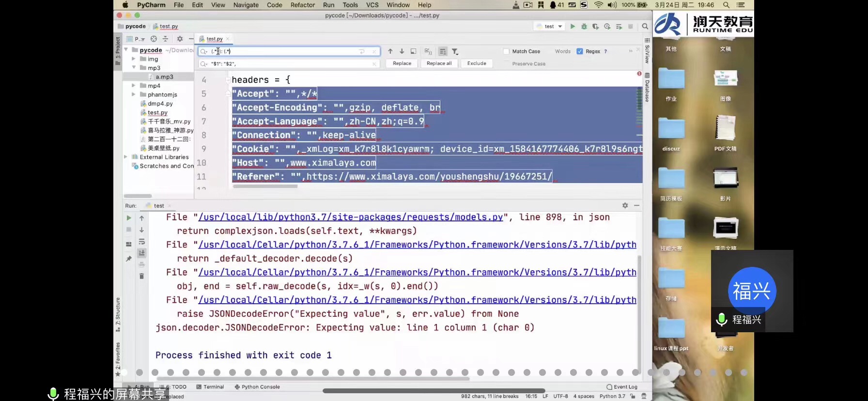Toggle soft-wrap in the Run console
This screenshot has width=868, height=401.
pyautogui.click(x=141, y=242)
